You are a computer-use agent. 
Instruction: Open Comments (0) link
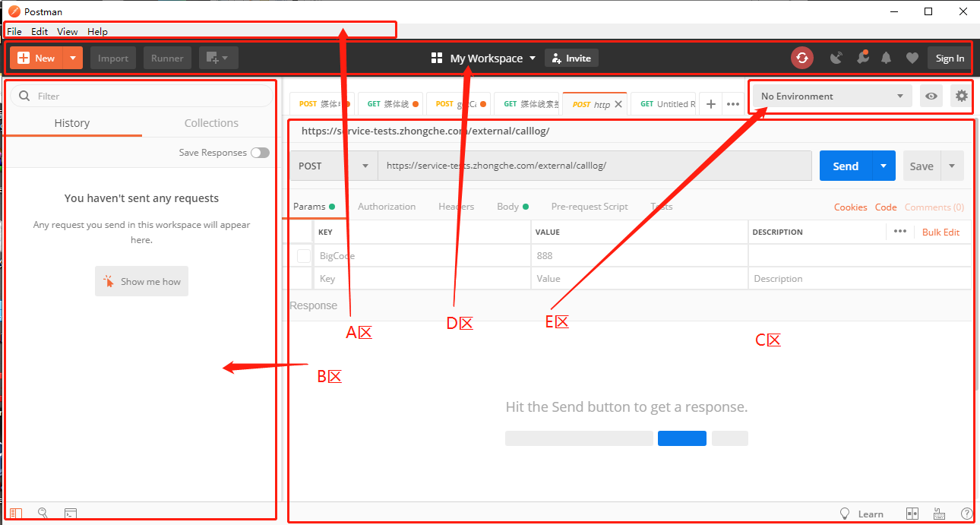point(934,207)
